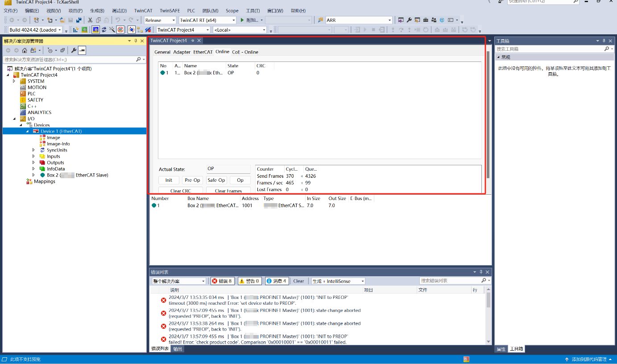The image size is (617, 364).
Task: Click the Safe-Op state button
Action: click(216, 180)
